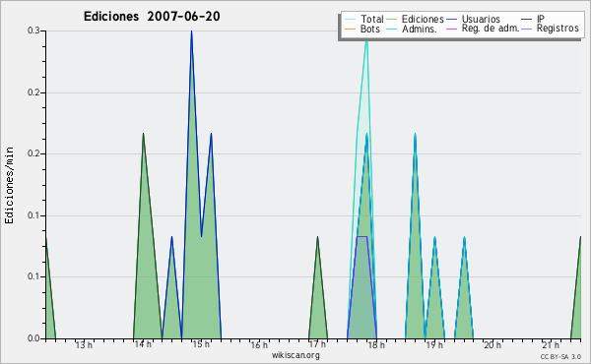Choose the Usuarios legend label

(x=481, y=19)
